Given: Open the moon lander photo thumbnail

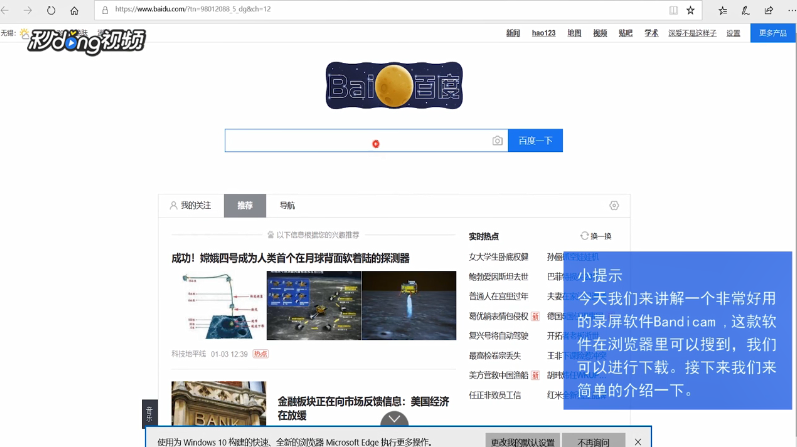Looking at the screenshot, I should [409, 306].
